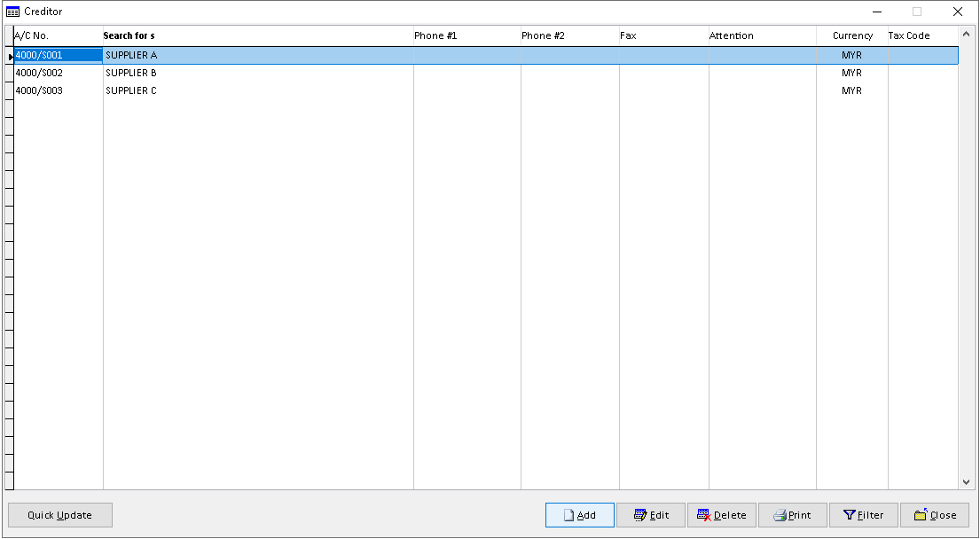Click the Phone #2 column header
This screenshot has height=539, width=980.
[x=570, y=35]
